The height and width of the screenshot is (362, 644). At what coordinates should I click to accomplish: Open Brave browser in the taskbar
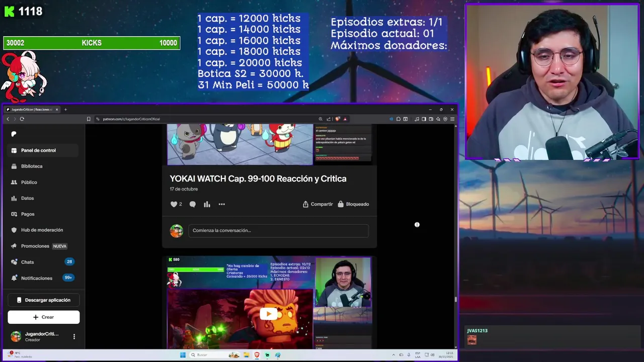coord(257,355)
